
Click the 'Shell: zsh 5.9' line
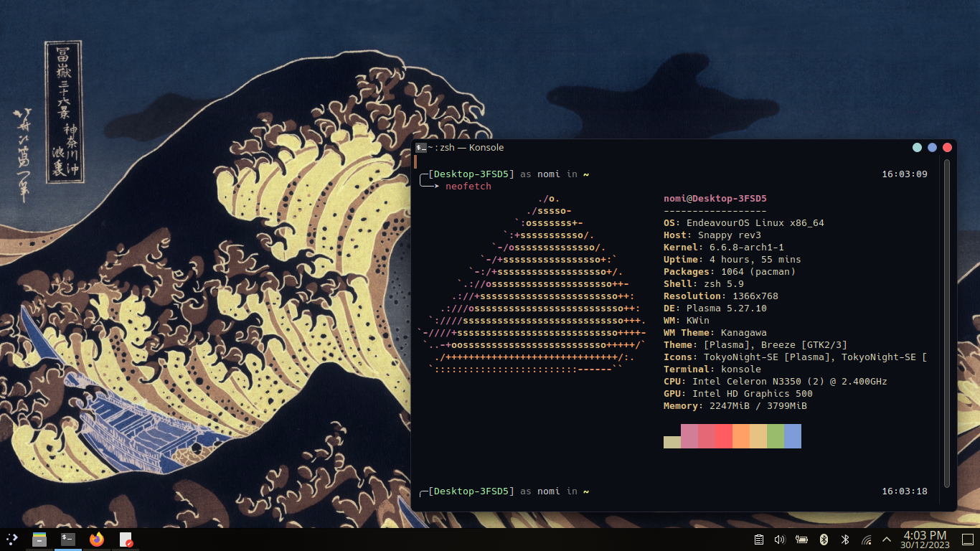[704, 284]
